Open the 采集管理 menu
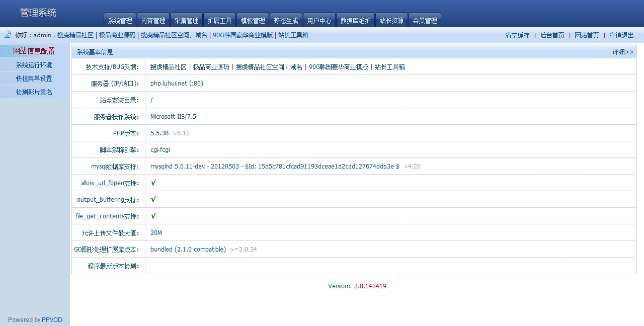This screenshot has width=644, height=326. [x=187, y=21]
